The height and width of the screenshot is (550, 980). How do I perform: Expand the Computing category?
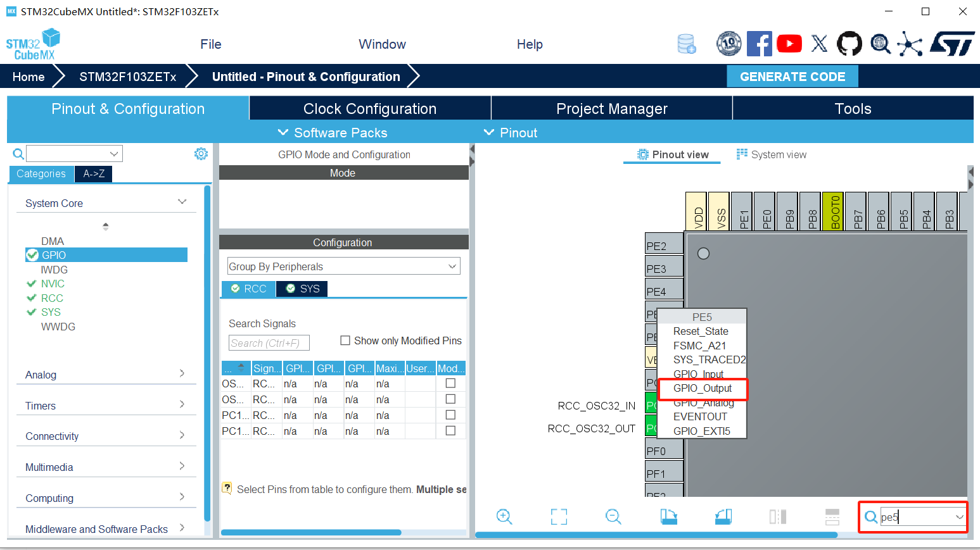click(182, 497)
